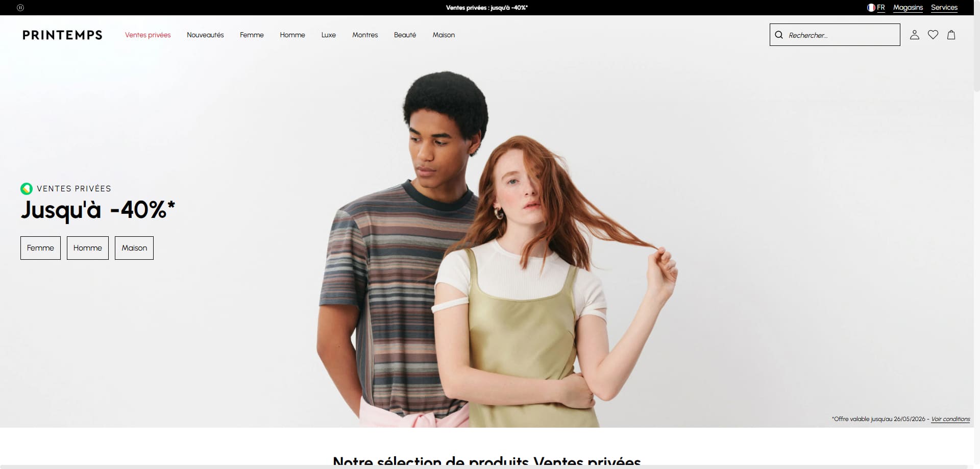Go to Printemps logo homepage
Viewport: 980px width, 469px height.
pyautogui.click(x=62, y=35)
